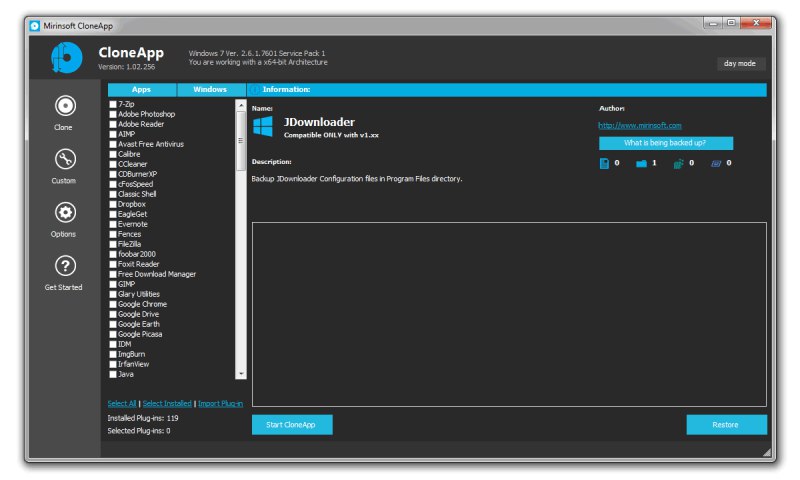Click the Select Installed link
The width and height of the screenshot is (800, 480).
tap(167, 403)
